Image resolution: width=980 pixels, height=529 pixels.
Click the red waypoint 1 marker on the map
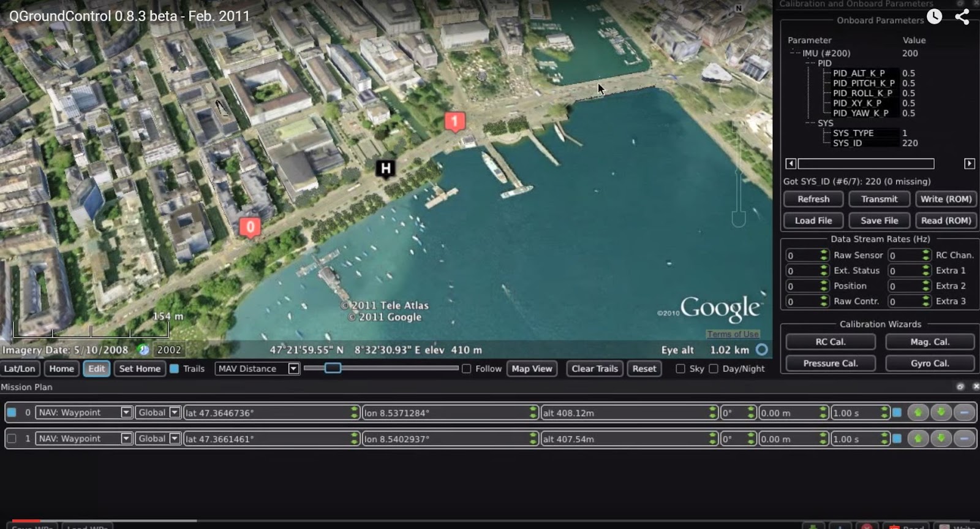click(454, 122)
